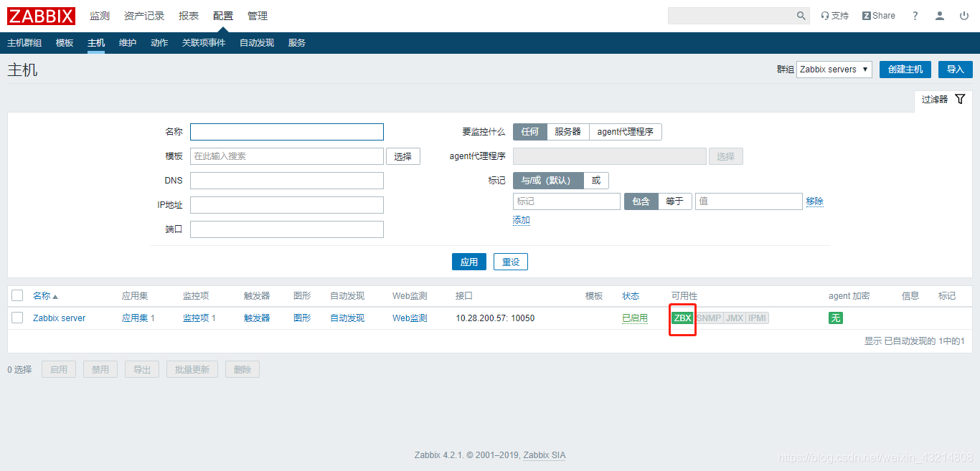Screen dimensions: 980x471
Task: Open the Zabbix SIA footer link
Action: 544,455
